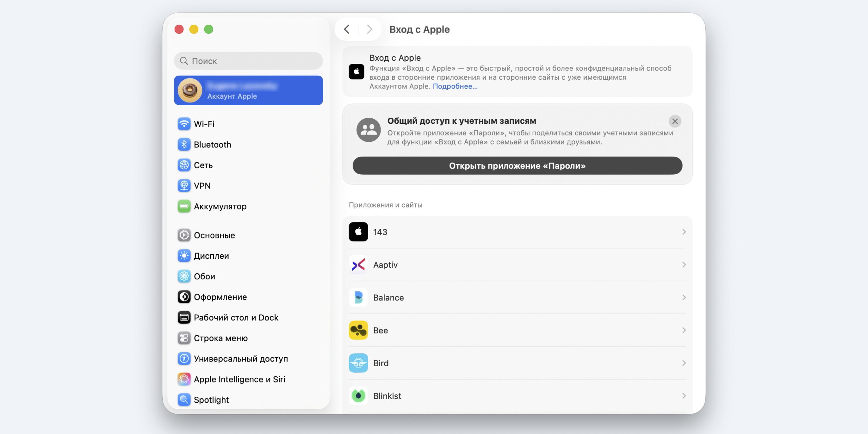868x434 pixels.
Task: Go back with the left arrow
Action: pyautogui.click(x=347, y=29)
